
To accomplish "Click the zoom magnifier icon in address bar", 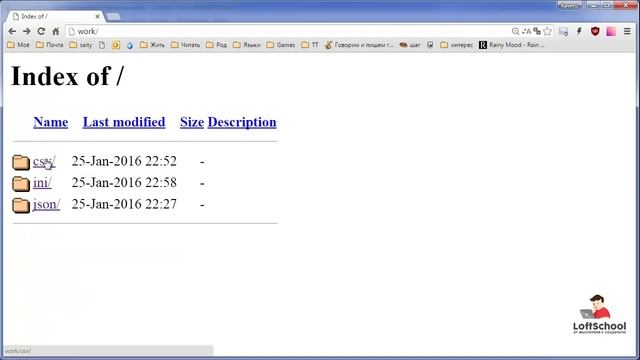I will pyautogui.click(x=515, y=31).
